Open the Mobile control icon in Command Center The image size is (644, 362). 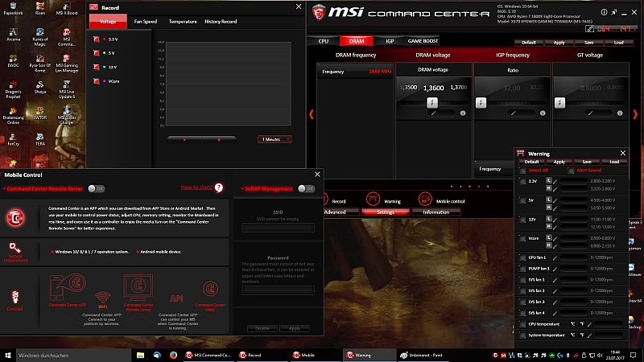click(x=425, y=199)
